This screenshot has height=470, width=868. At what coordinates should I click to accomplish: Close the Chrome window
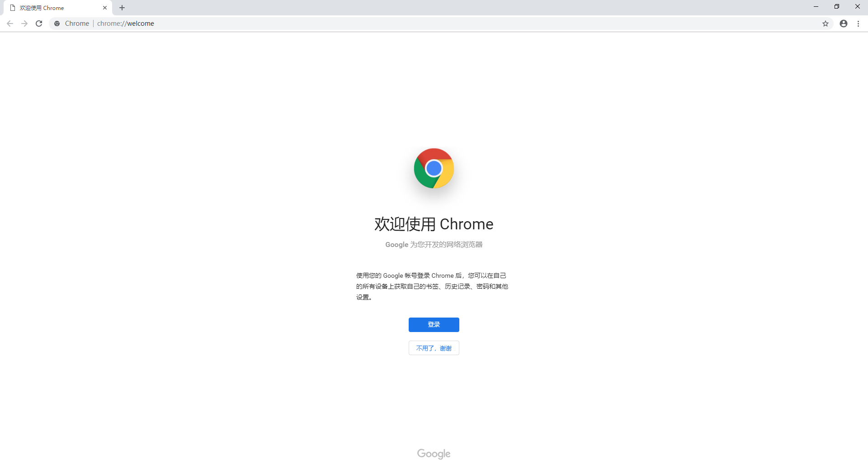[x=858, y=6]
